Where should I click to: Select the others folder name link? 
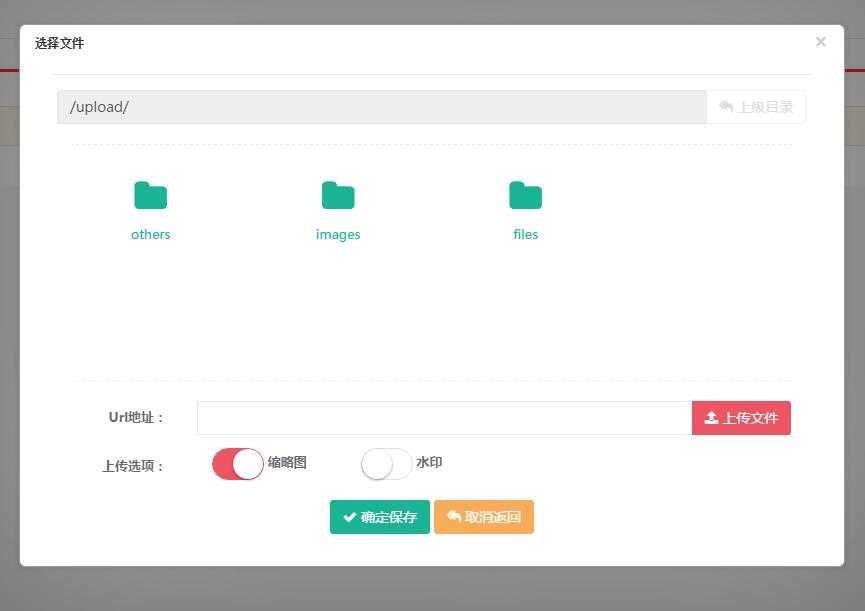151,234
